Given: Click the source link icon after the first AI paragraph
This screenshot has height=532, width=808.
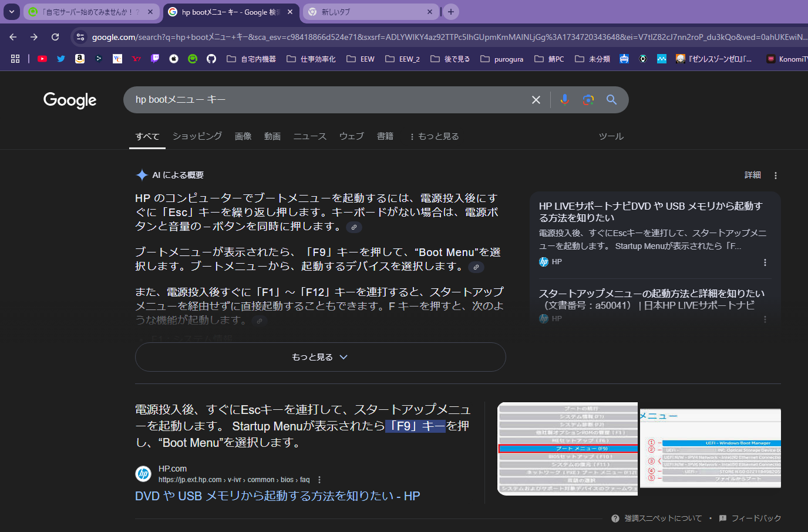Looking at the screenshot, I should (x=354, y=227).
